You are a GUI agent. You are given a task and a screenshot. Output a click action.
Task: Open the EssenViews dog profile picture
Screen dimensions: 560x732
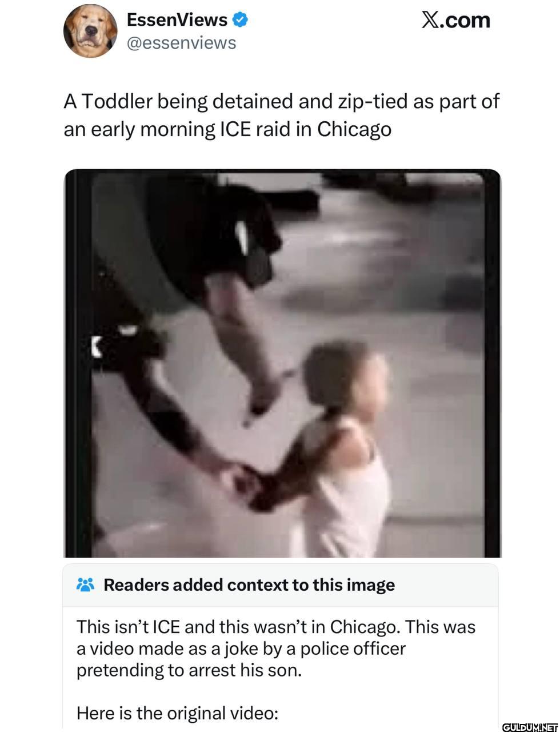(x=90, y=31)
